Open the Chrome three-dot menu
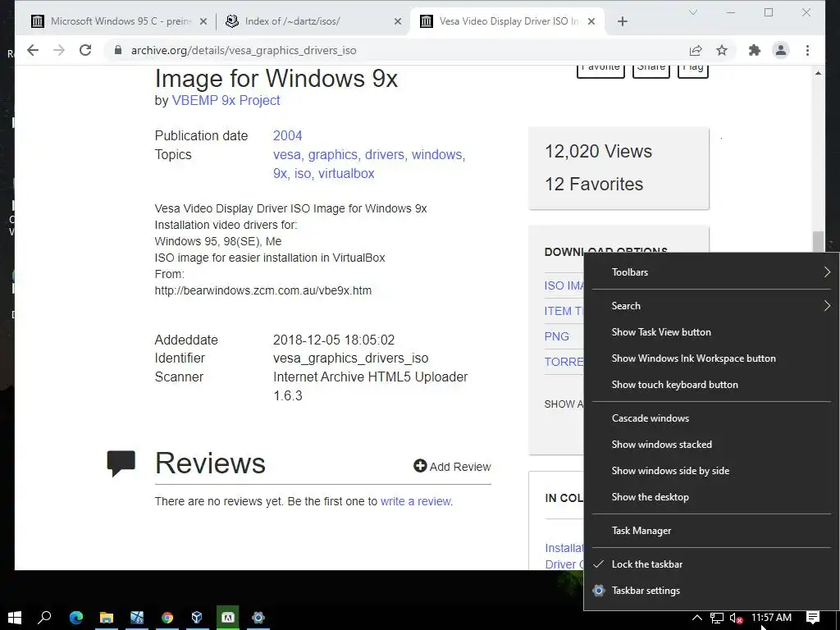 pyautogui.click(x=807, y=50)
